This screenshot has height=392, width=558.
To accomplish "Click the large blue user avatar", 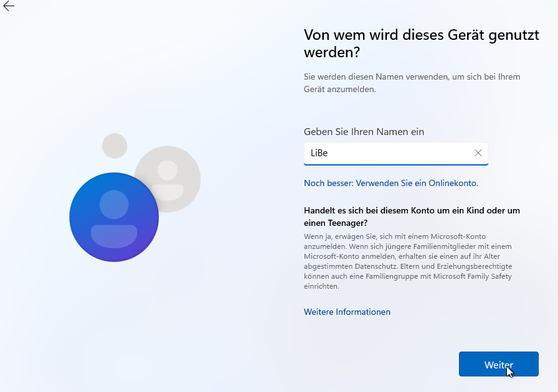I will point(114,217).
